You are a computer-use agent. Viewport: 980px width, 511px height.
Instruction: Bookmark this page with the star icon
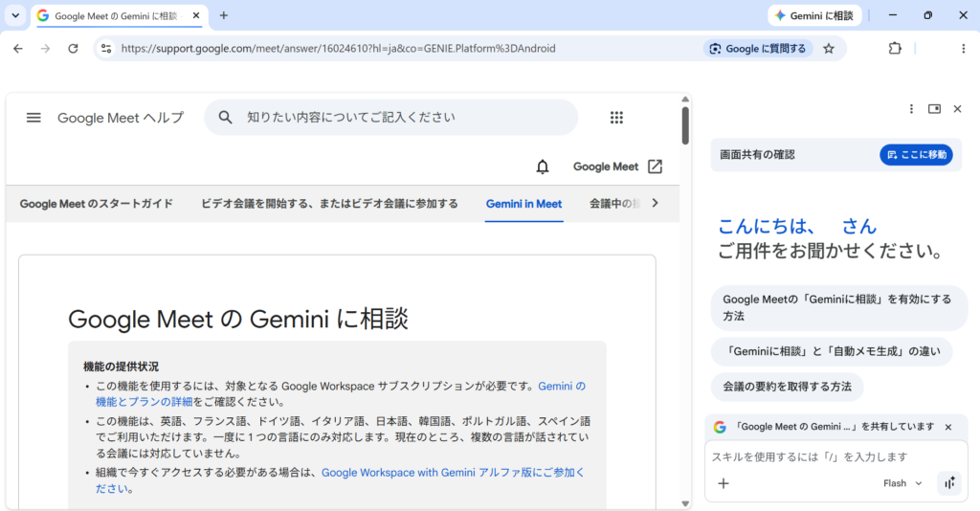tap(829, 48)
